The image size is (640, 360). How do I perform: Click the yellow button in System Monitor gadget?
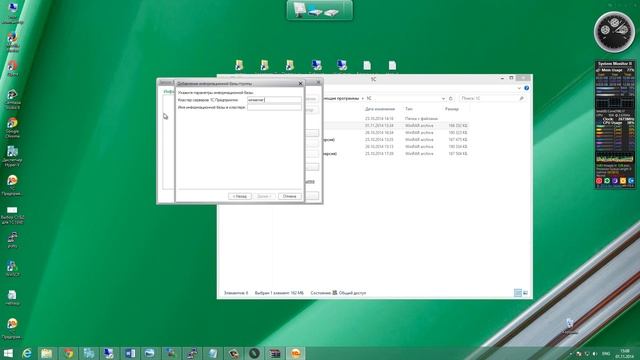coord(623,180)
